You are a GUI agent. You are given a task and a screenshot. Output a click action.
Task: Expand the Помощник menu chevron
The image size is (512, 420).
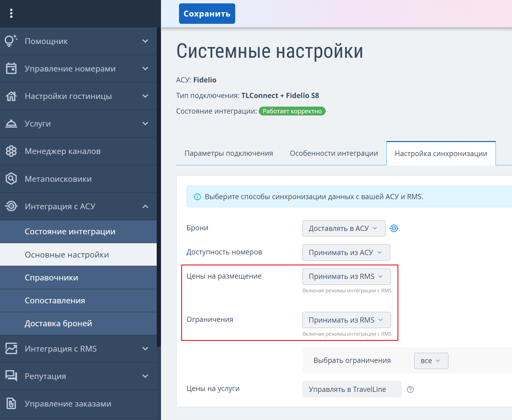pyautogui.click(x=145, y=41)
